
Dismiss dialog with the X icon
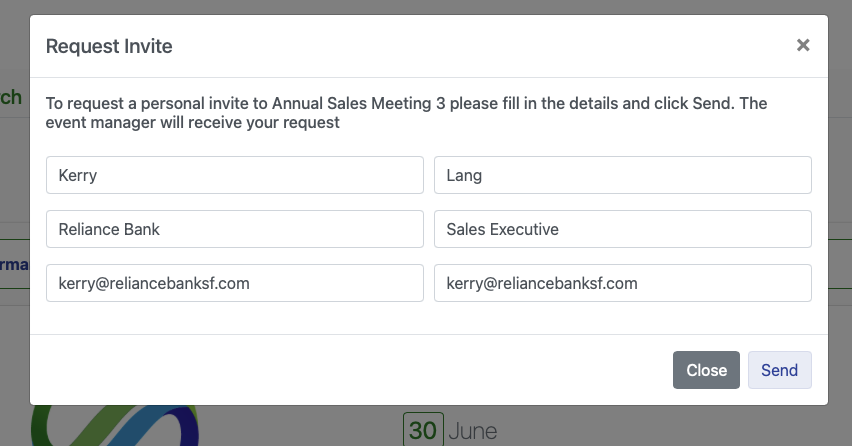click(x=803, y=45)
